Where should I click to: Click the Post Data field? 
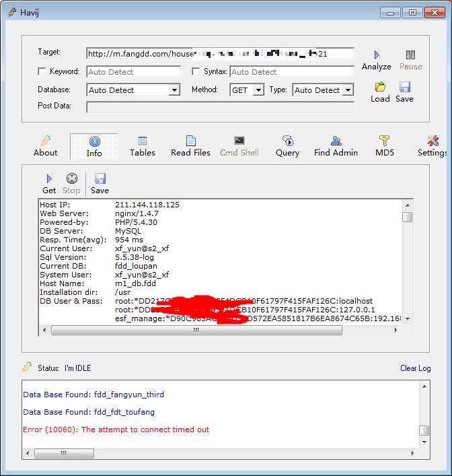point(220,107)
